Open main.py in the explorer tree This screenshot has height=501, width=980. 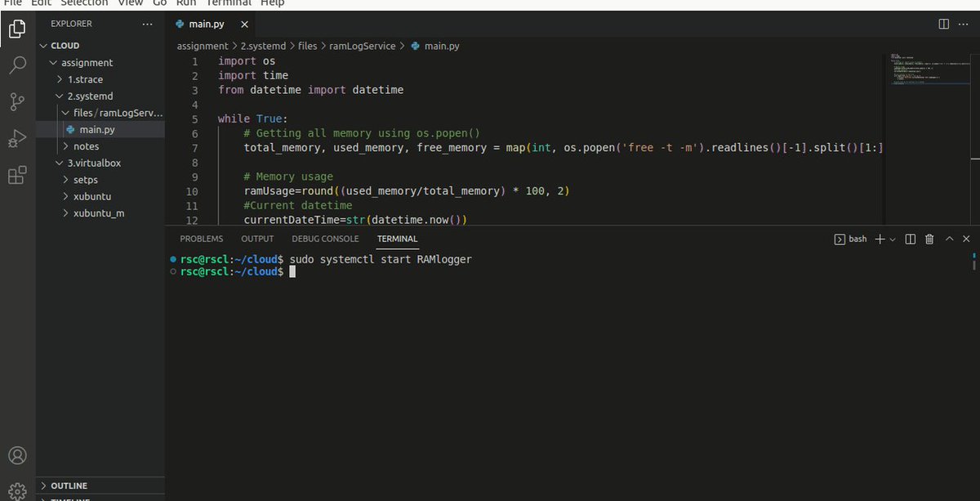pyautogui.click(x=100, y=129)
